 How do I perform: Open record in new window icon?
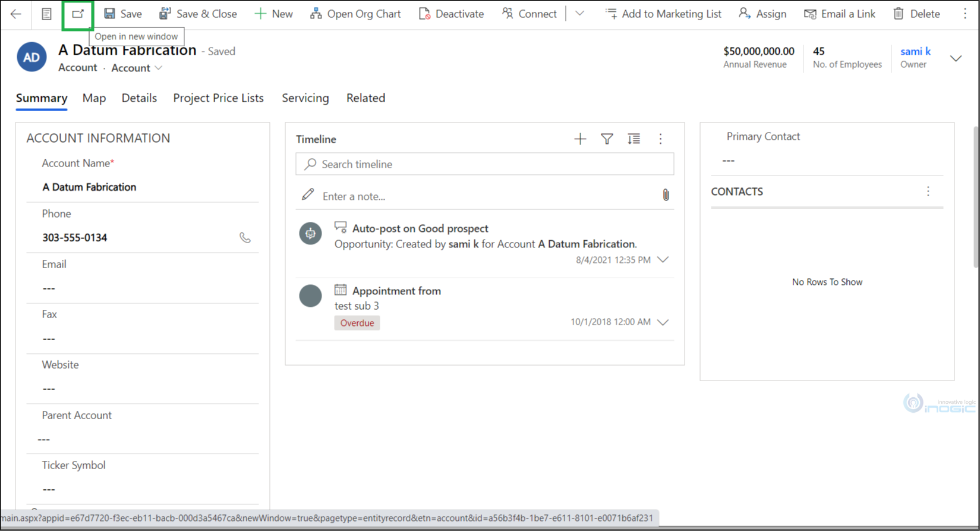78,14
